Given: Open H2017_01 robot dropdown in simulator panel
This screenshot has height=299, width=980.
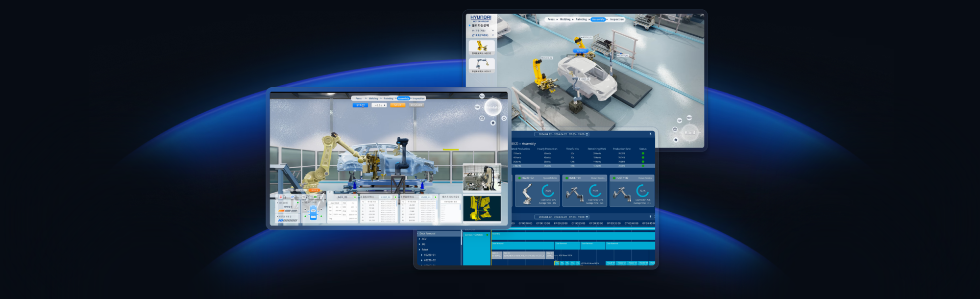Looking at the screenshot, I should 386,197.
